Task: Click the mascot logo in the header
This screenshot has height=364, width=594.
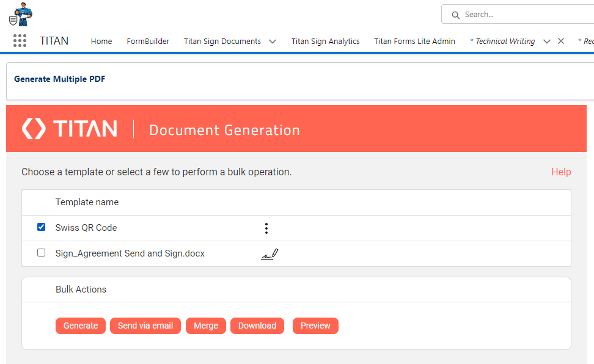Action: coord(21,15)
